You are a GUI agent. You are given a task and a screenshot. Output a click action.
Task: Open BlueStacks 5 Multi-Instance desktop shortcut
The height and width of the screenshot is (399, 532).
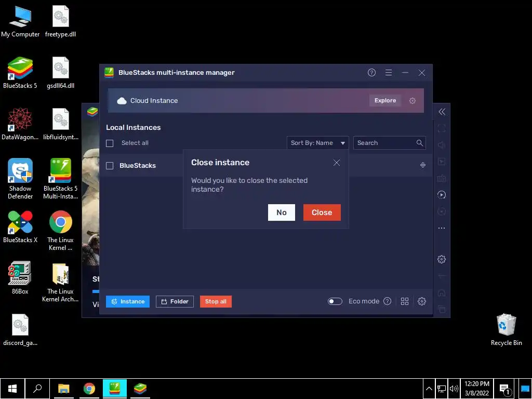60,179
